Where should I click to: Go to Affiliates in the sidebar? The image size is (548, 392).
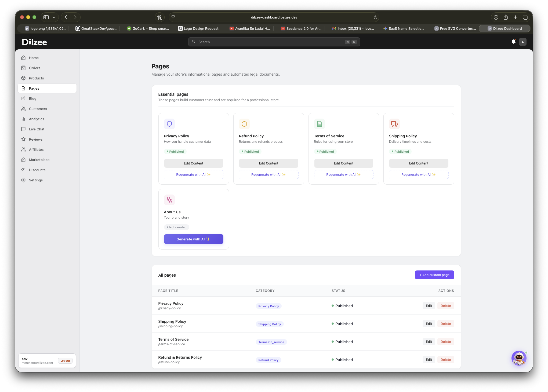(x=47, y=149)
